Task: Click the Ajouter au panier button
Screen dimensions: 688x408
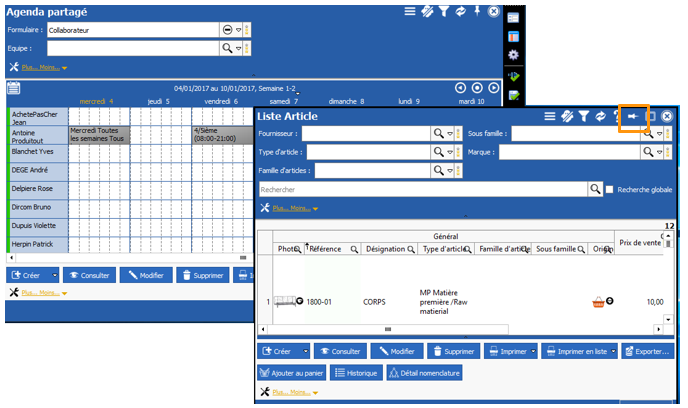Action: click(x=290, y=372)
